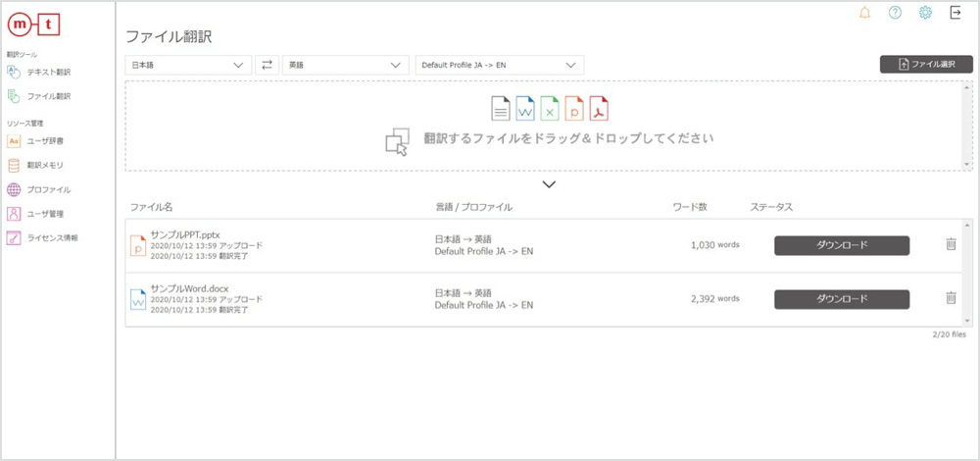The image size is (980, 461).
Task: Open the 英語 target language dropdown
Action: tap(345, 65)
